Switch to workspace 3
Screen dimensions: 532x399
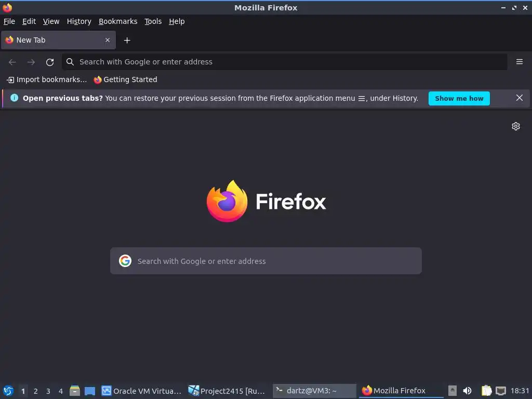[x=48, y=391]
